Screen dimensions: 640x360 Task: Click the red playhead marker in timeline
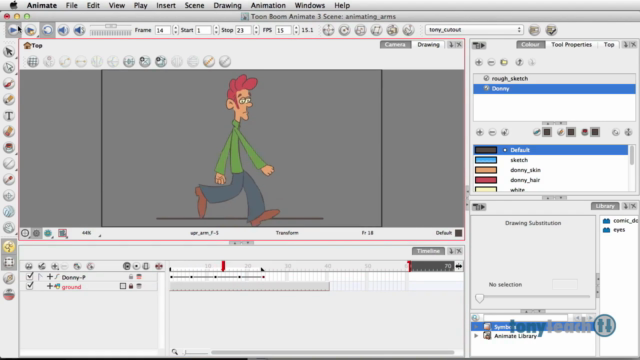click(x=223, y=266)
